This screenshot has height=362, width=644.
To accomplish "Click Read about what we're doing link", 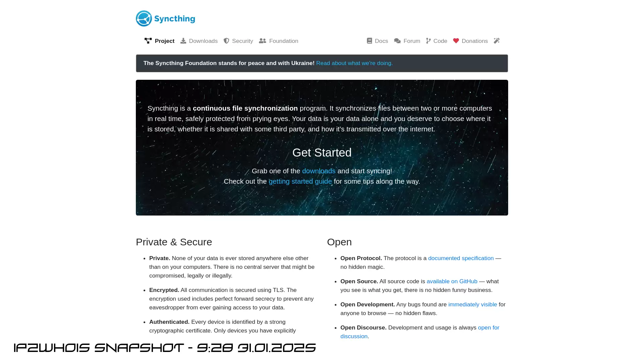I will (x=354, y=63).
